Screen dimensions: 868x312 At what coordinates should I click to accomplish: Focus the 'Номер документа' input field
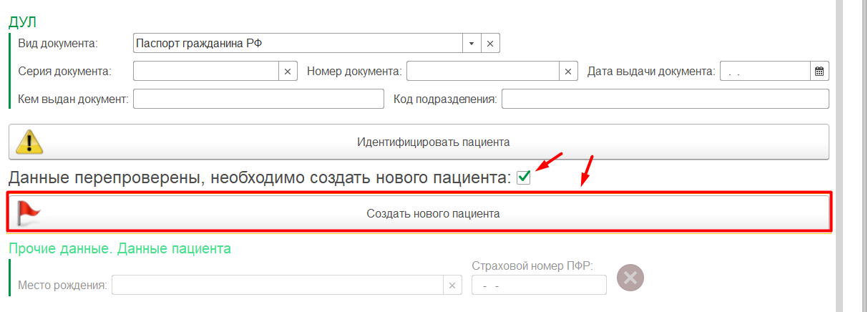coord(482,72)
